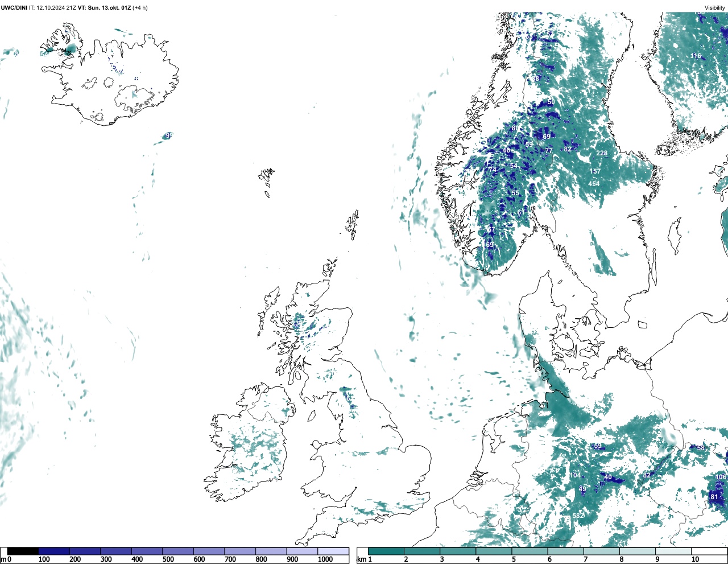Viewport: 728px width, 564px height.
Task: Click the '700' tick label on meter legend
Action: click(x=230, y=559)
